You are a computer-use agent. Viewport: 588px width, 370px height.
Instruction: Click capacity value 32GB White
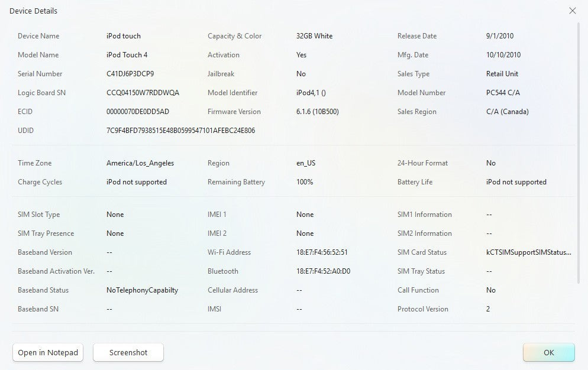(x=314, y=36)
